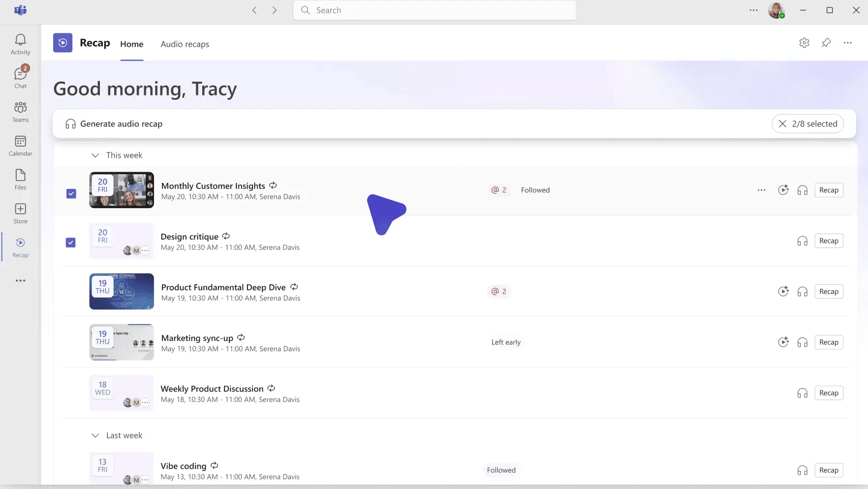Listen to audio recap of Vibe coding
The height and width of the screenshot is (489, 868).
[x=803, y=470]
